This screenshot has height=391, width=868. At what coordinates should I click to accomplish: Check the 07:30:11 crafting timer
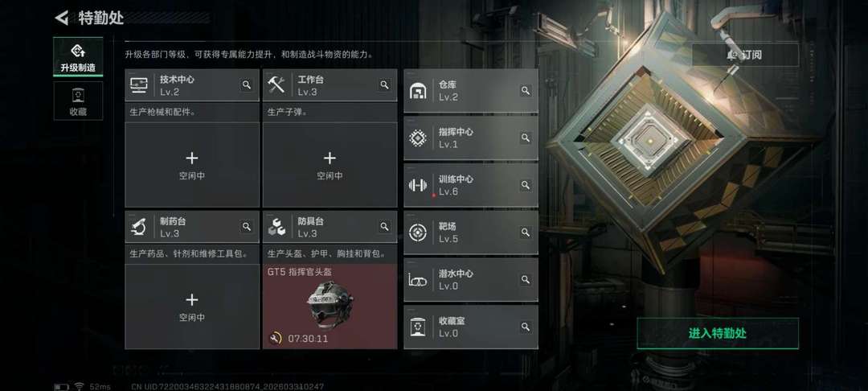[308, 339]
